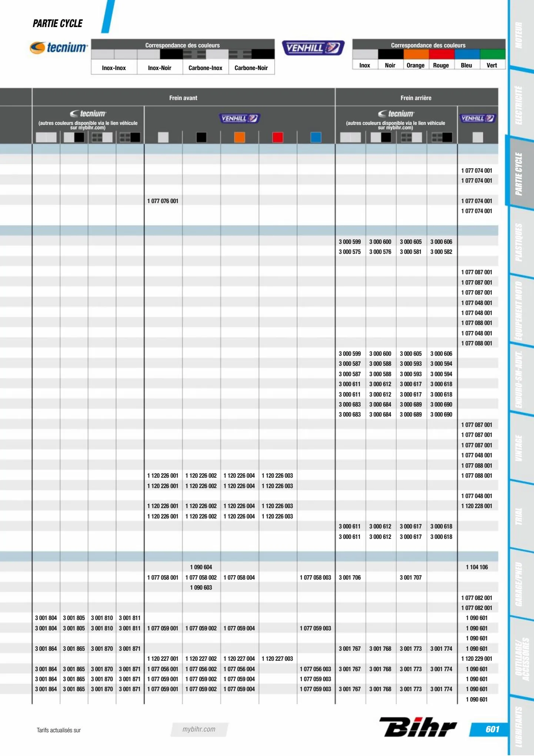This screenshot has width=534, height=756.
Task: Click the Carbone-Inox label in Tecnium legend
Action: (x=206, y=68)
